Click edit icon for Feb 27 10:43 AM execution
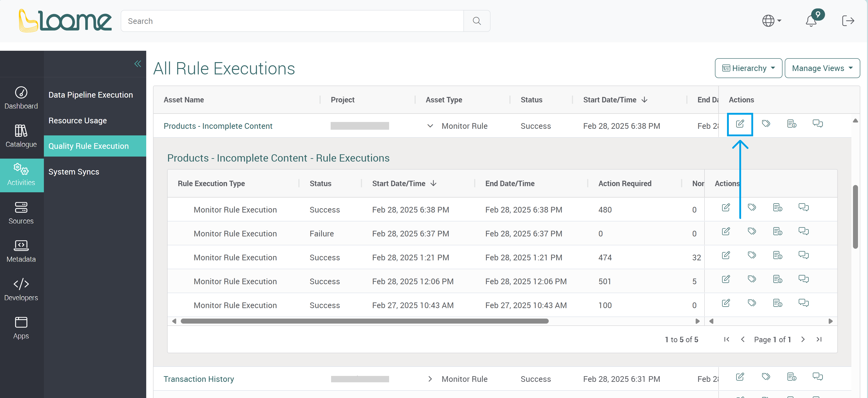The height and width of the screenshot is (398, 868). coord(726,303)
